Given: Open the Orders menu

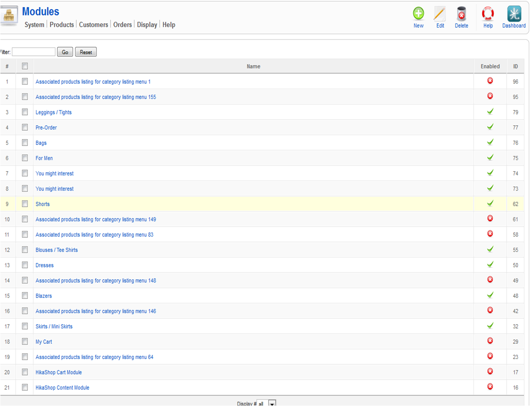Looking at the screenshot, I should tap(123, 24).
